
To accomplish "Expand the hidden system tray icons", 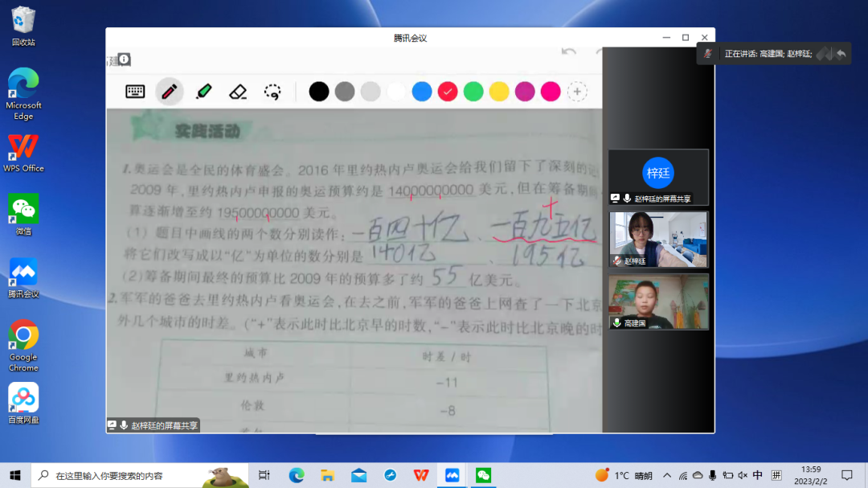I will (x=666, y=475).
